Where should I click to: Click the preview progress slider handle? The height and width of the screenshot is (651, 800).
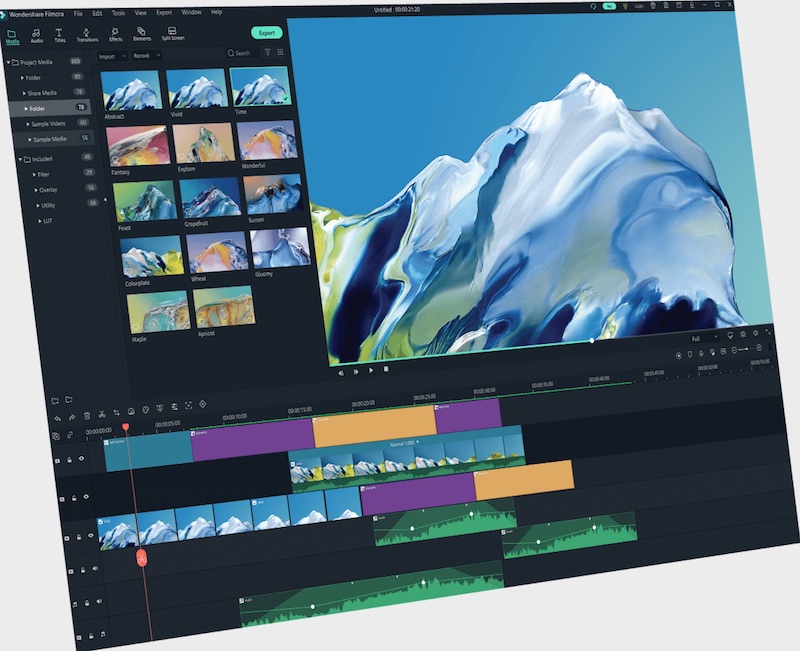pos(592,340)
